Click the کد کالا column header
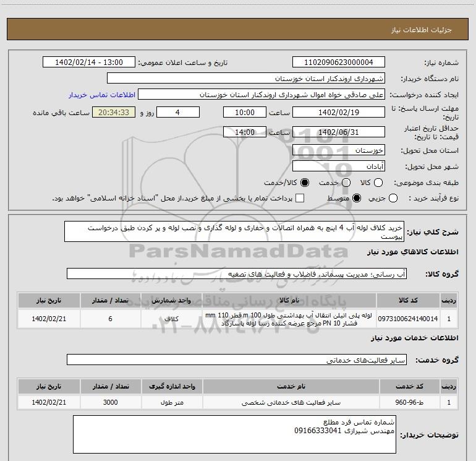This screenshot has width=476, height=461. tap(408, 300)
